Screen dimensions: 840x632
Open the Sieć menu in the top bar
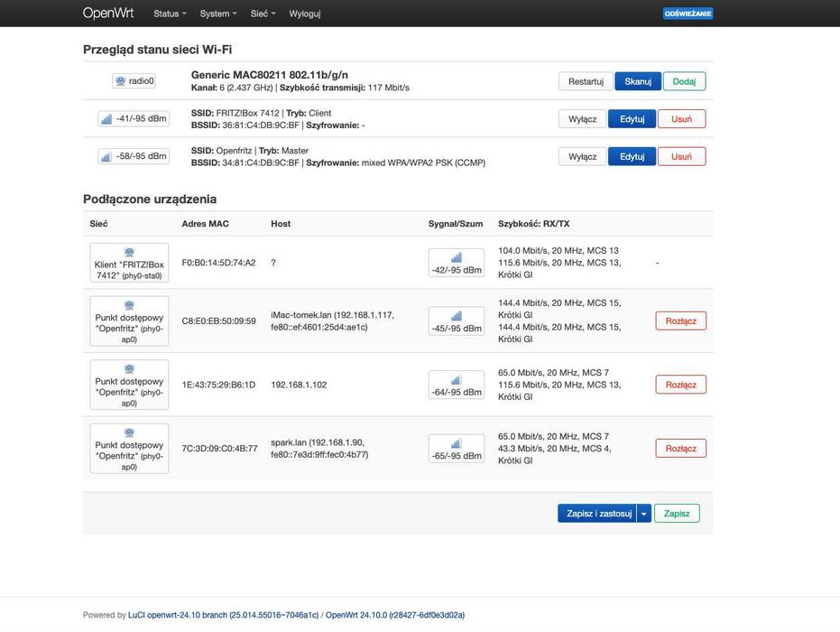263,14
